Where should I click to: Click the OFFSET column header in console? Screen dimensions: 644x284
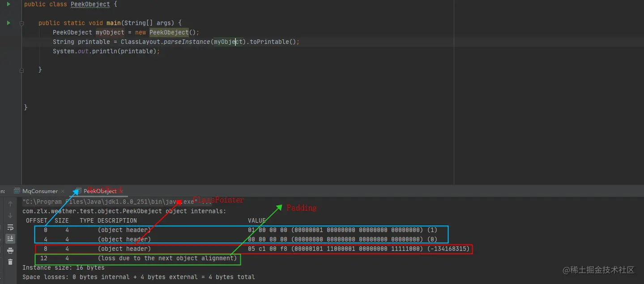pyautogui.click(x=37, y=220)
